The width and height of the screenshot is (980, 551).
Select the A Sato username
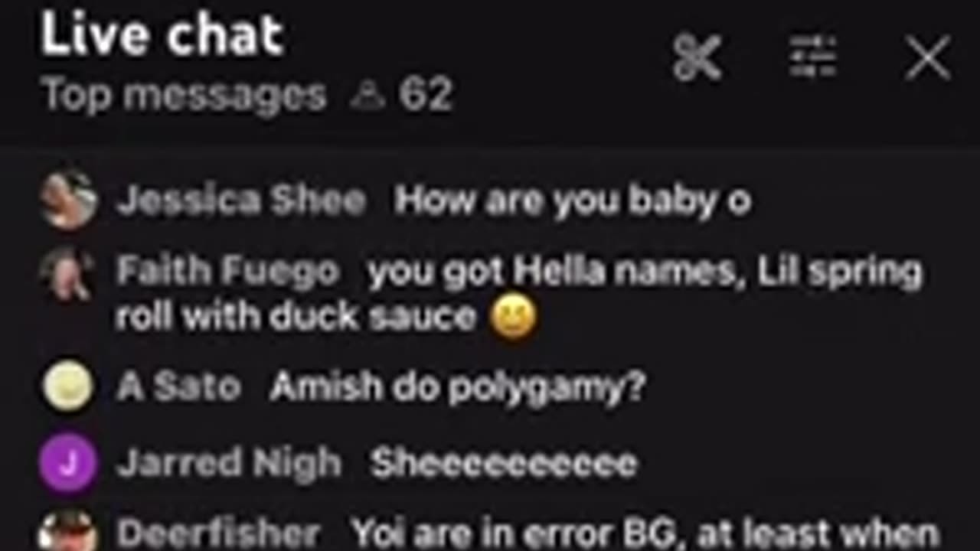click(x=178, y=387)
